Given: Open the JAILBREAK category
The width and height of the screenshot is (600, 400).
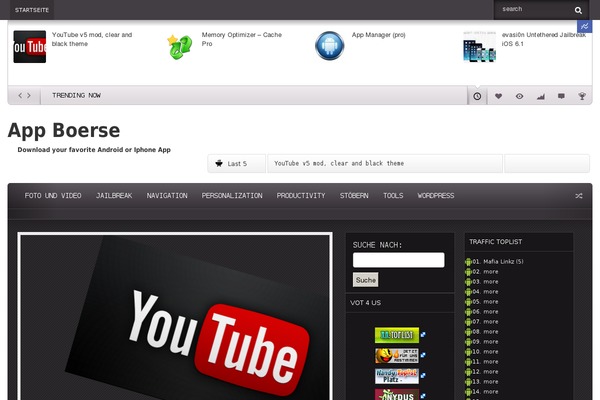Looking at the screenshot, I should (114, 196).
